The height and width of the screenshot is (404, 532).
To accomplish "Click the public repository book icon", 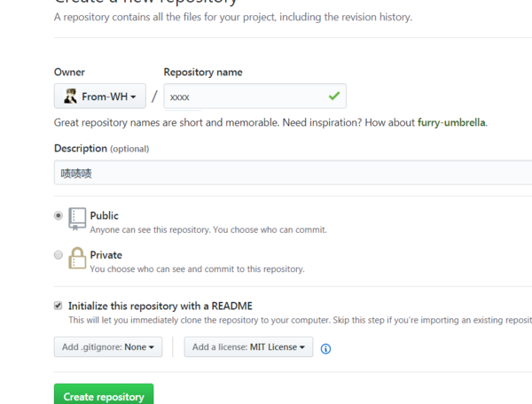I will click(78, 218).
